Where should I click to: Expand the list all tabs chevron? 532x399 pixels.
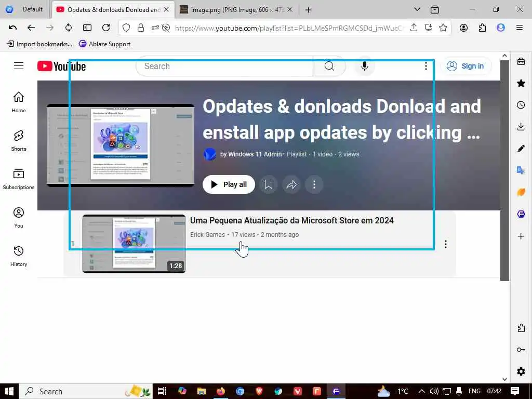pyautogui.click(x=417, y=9)
